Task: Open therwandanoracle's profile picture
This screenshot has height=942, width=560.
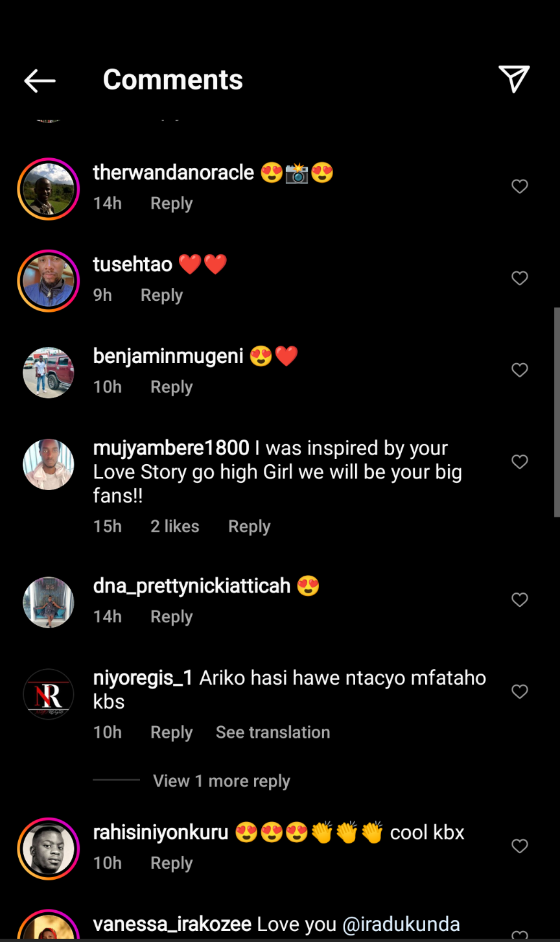Action: 49,189
